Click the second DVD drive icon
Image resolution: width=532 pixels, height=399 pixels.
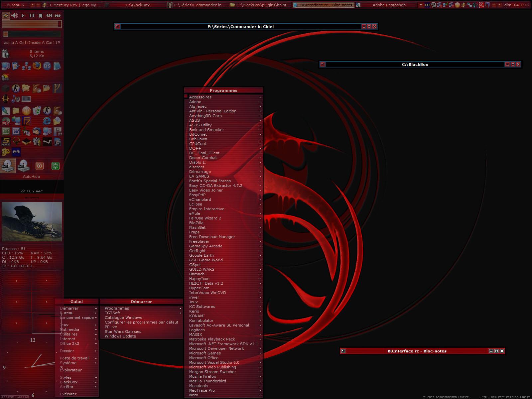[23, 166]
